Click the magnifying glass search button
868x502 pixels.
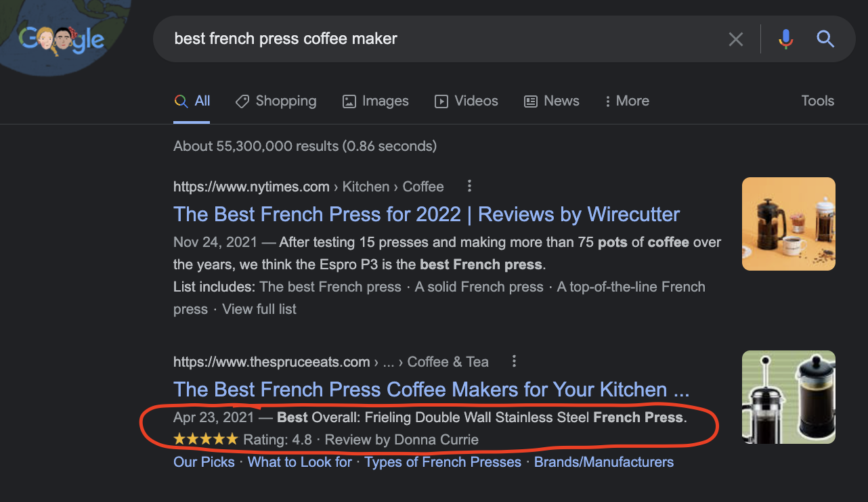coord(825,39)
